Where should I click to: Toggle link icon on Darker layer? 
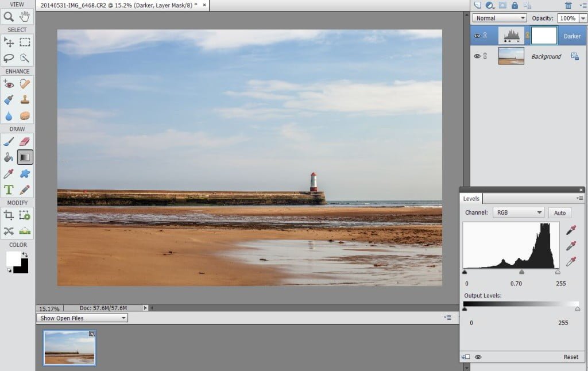pos(485,35)
